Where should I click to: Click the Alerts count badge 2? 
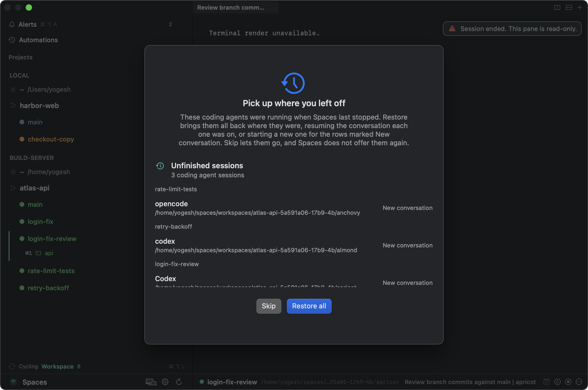pos(170,24)
